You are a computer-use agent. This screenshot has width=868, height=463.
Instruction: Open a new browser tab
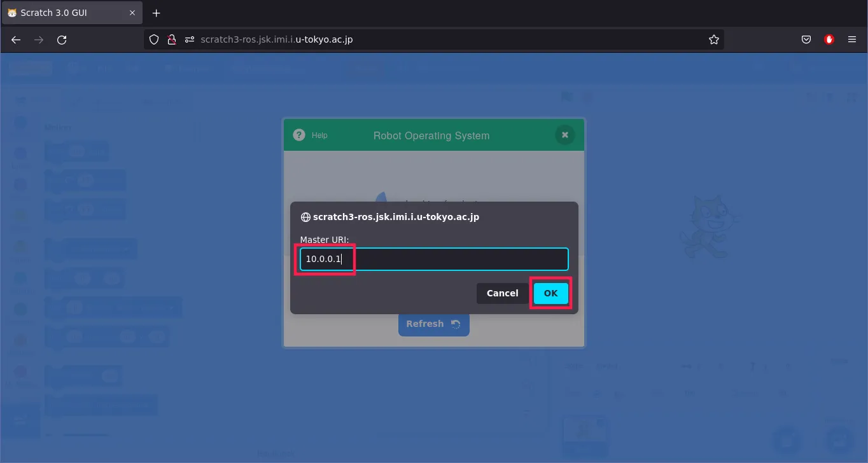point(157,13)
